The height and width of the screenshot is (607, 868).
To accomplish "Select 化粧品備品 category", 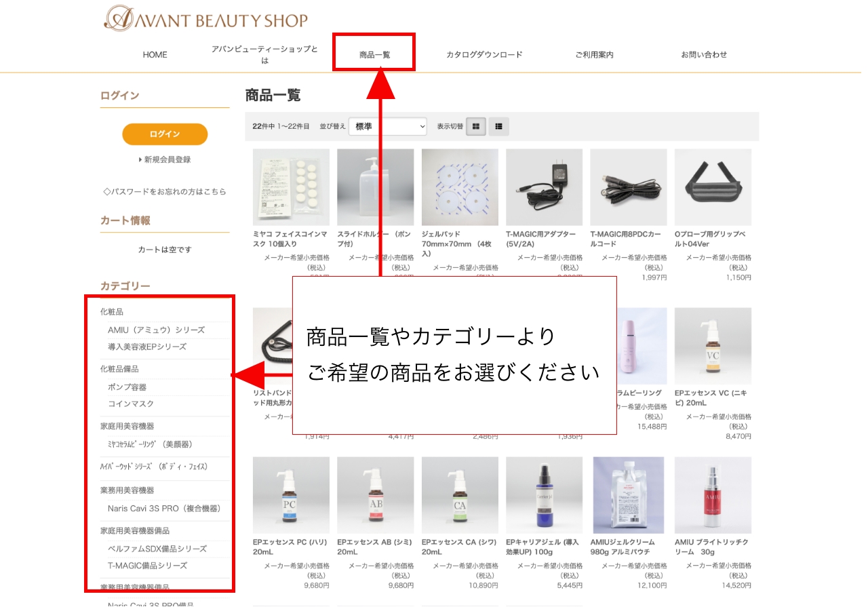I will coord(119,369).
